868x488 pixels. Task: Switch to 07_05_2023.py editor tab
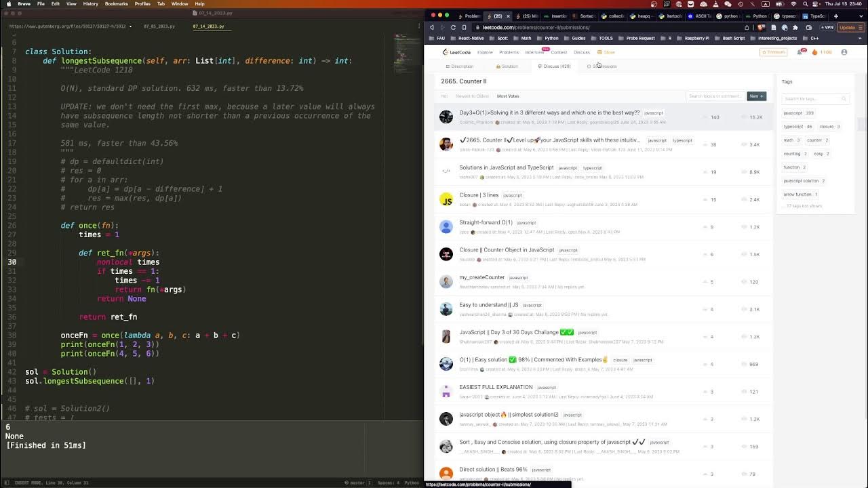(x=159, y=26)
